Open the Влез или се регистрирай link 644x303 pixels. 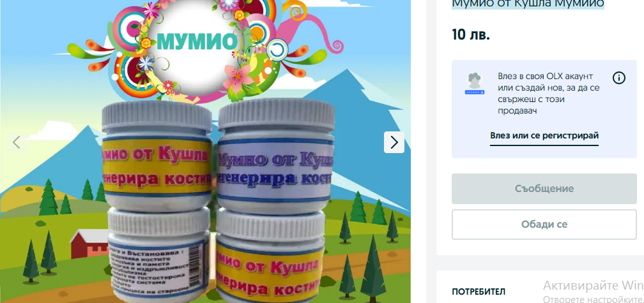point(544,136)
